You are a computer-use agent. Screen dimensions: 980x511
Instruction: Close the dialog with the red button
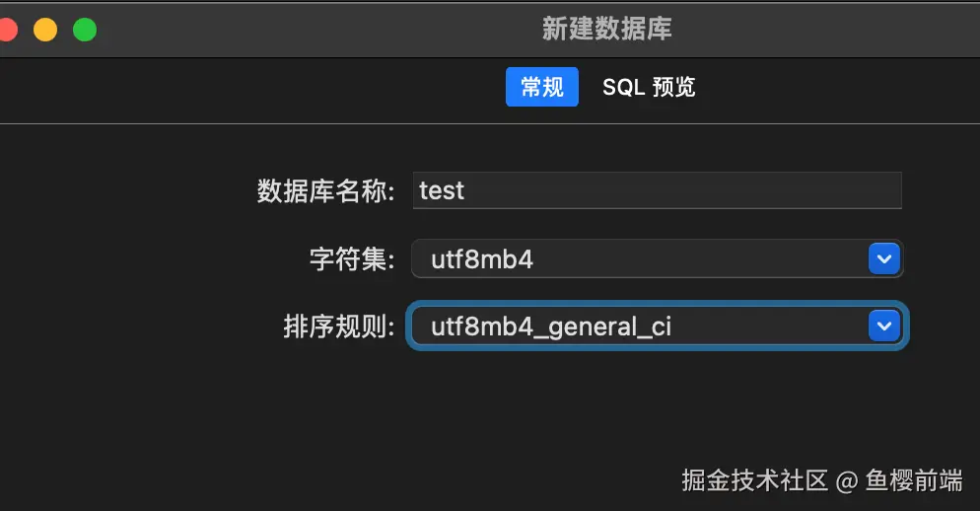7,30
